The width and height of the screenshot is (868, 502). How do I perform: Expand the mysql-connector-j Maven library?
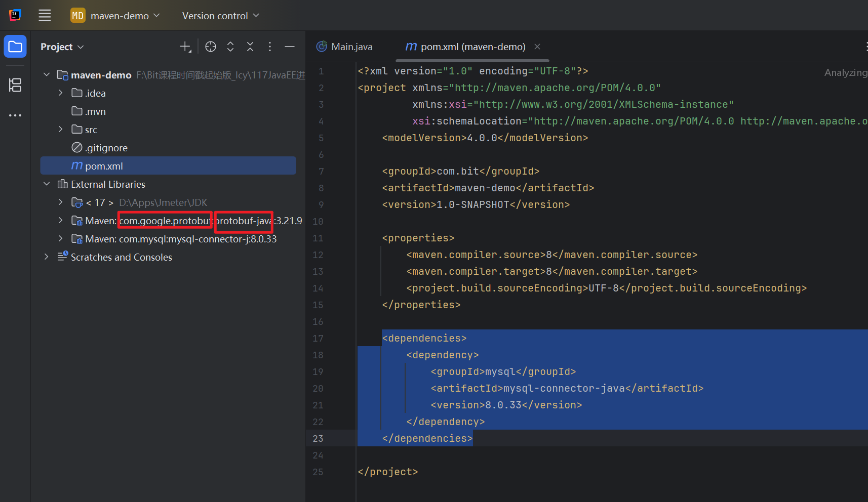coord(61,238)
